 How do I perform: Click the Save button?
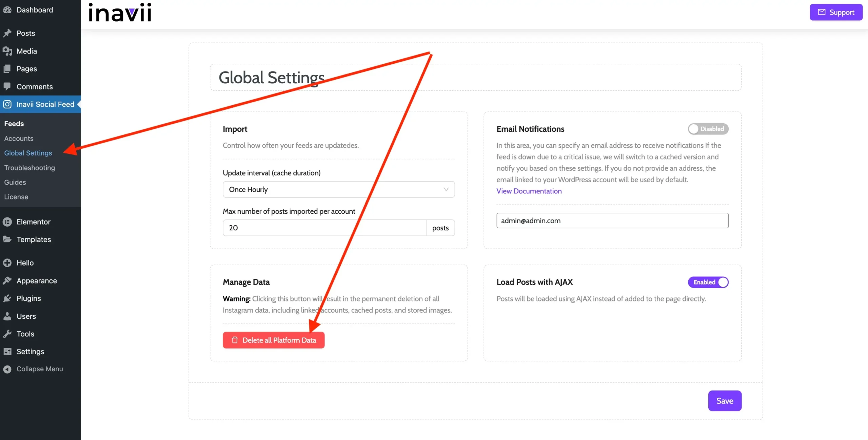725,401
